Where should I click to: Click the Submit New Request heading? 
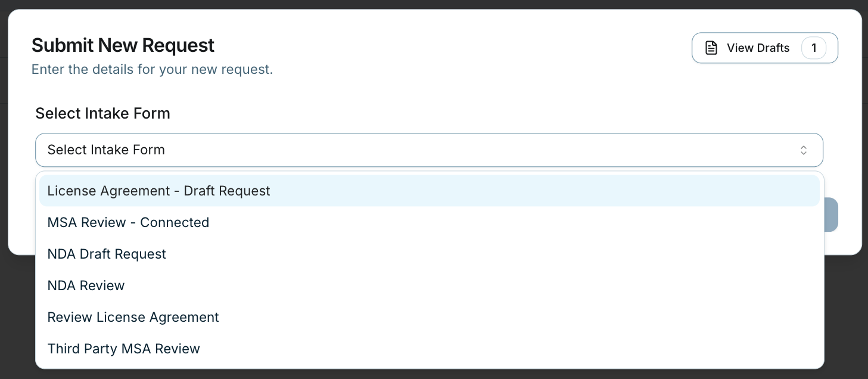point(123,45)
